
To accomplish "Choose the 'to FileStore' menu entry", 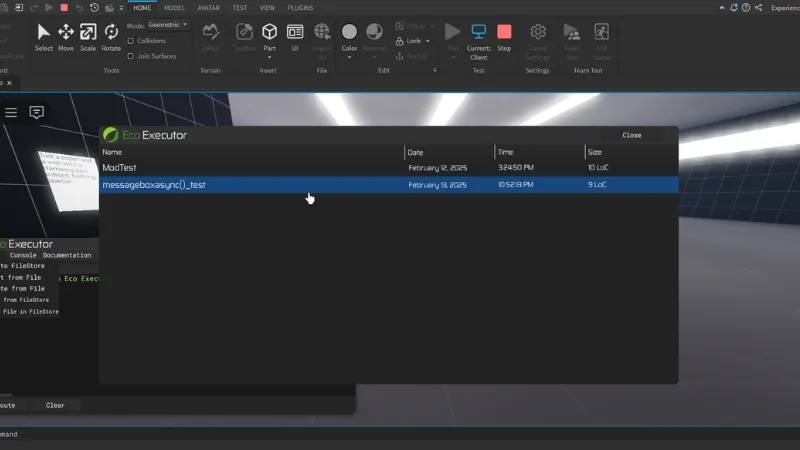I will click(x=22, y=266).
